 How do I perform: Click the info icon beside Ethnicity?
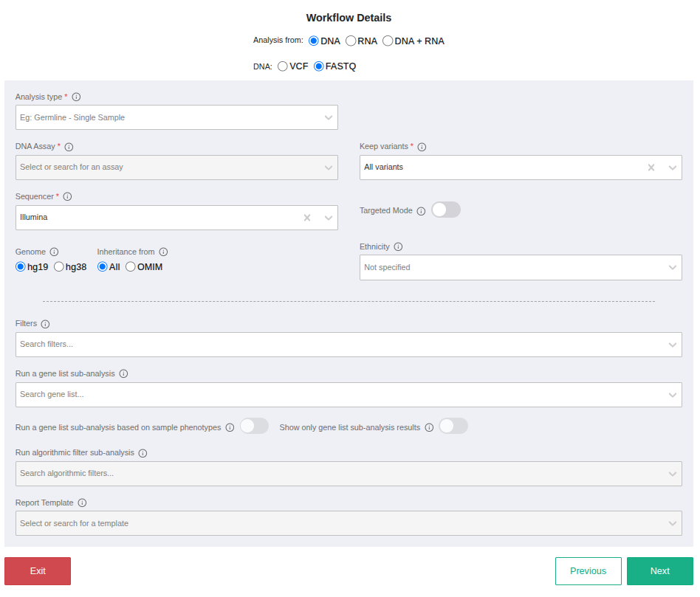[x=398, y=247]
